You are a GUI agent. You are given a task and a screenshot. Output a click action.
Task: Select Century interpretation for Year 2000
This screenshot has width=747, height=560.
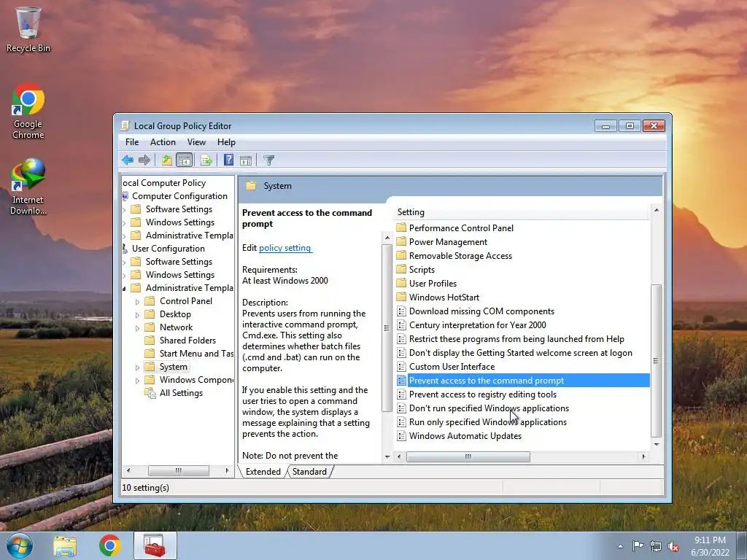click(x=477, y=324)
